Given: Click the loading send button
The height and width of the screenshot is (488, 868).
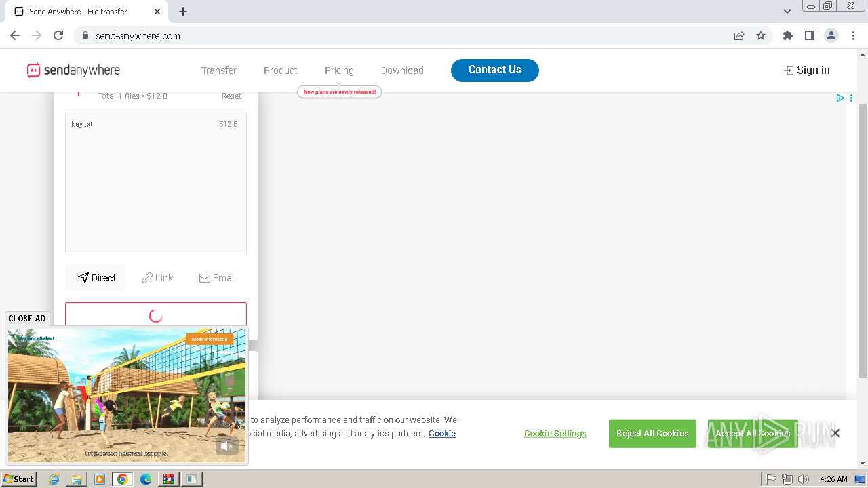Looking at the screenshot, I should 156,316.
